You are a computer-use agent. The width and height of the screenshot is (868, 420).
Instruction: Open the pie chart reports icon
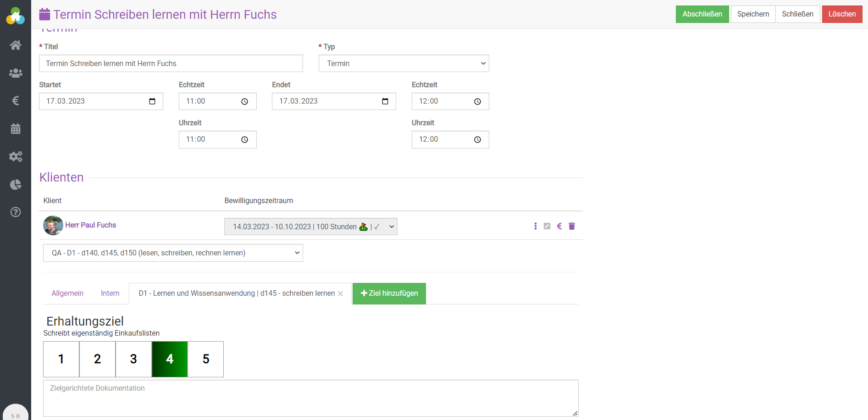(16, 184)
